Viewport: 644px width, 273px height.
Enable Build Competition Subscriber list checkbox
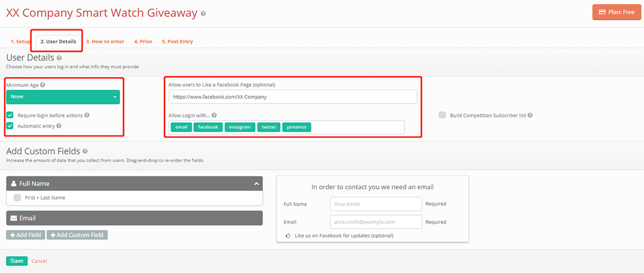click(443, 115)
